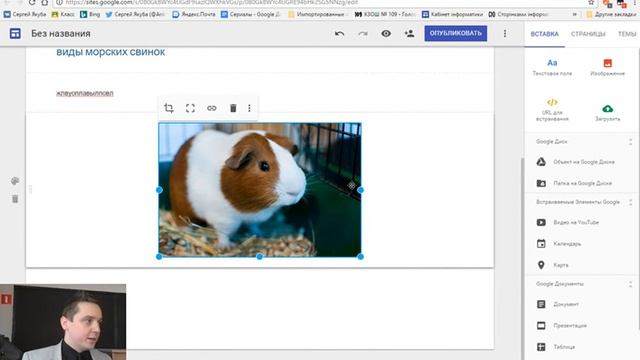640x360 pixels.
Task: Click the bottom-center image resize handle
Action: pyautogui.click(x=260, y=257)
